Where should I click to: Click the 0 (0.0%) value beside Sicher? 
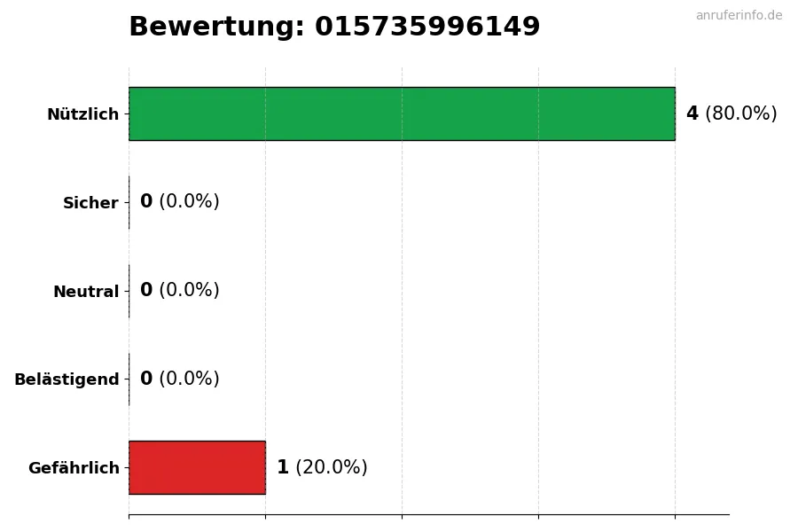click(x=179, y=201)
